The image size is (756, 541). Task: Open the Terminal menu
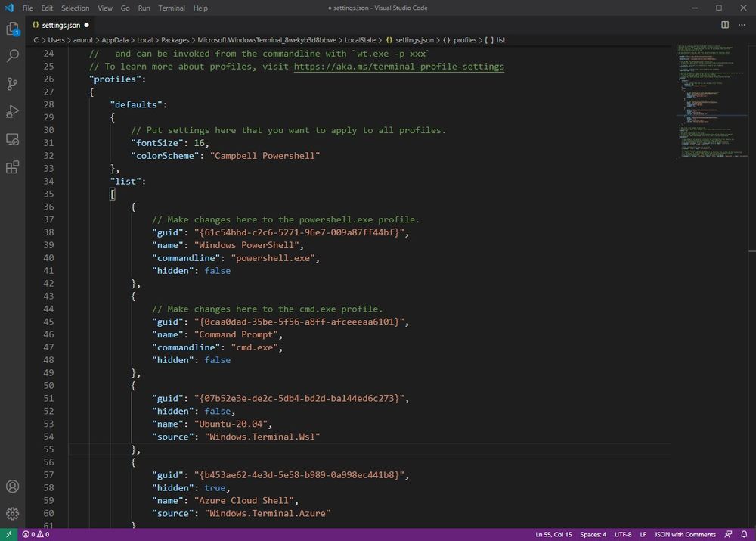tap(172, 8)
